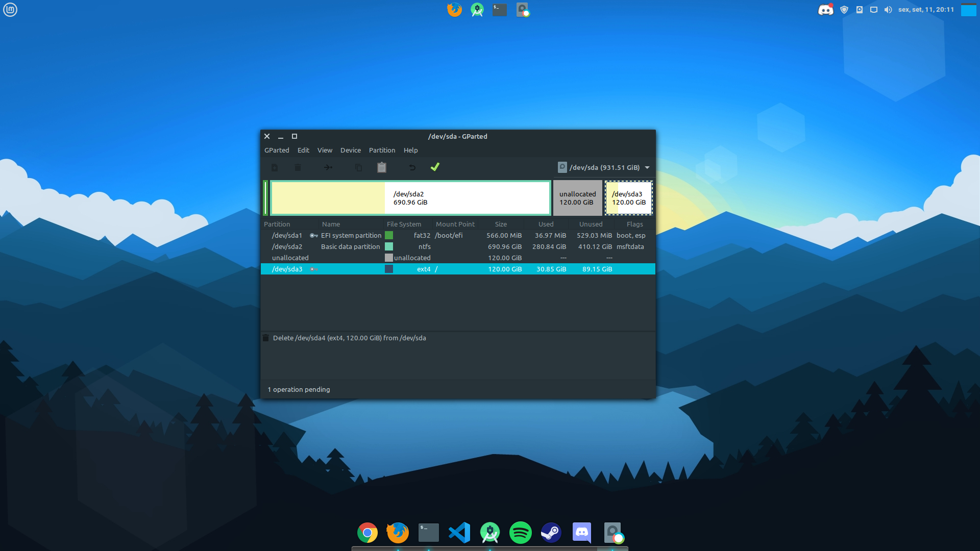
Task: Select the /dev/sda3 ext4 partition row
Action: point(458,269)
